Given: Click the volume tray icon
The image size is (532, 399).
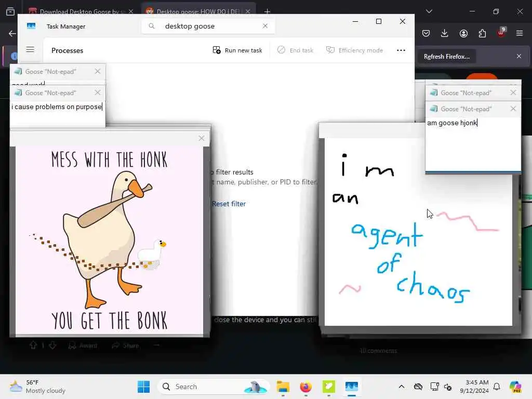Looking at the screenshot, I should click(x=448, y=387).
